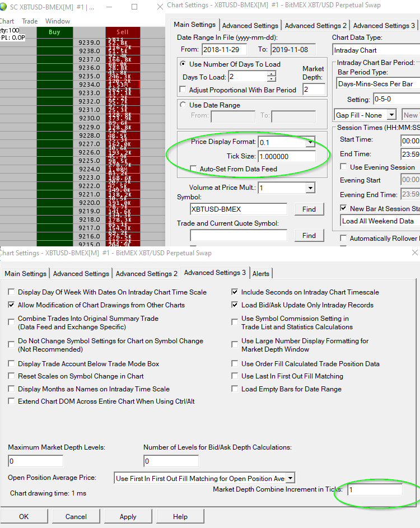Screen dimensions: 420x528
Task: Toggle Load Empty Bars for Date Range
Action: 235,389
